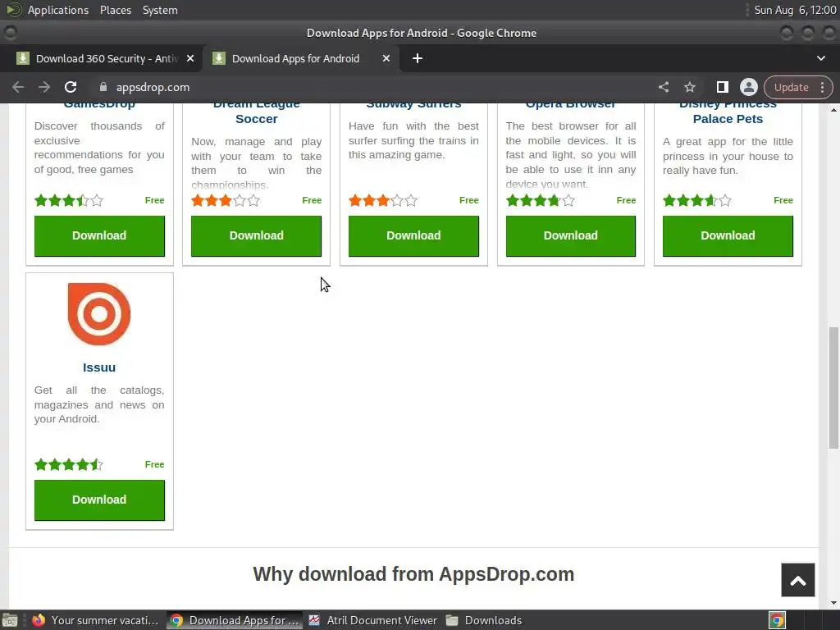Download Disney Princess Palace Pets
Viewport: 840px width, 630px height.
[728, 235]
